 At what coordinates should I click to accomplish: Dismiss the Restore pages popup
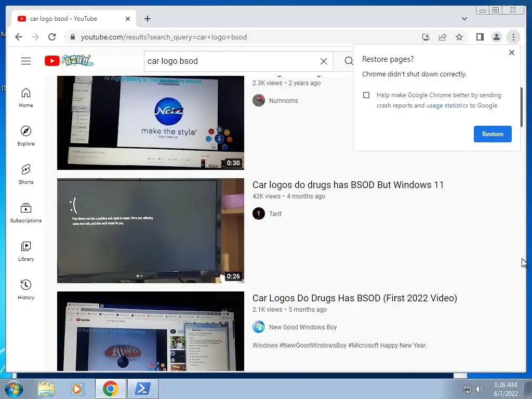tap(512, 52)
